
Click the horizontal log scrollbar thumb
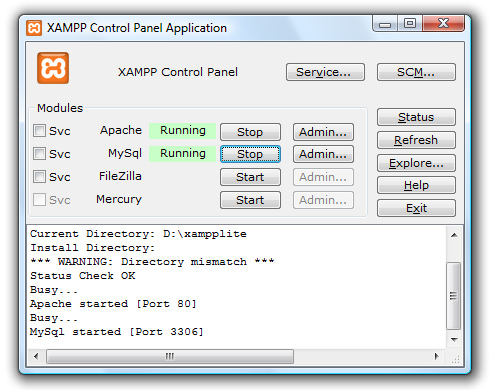(170, 356)
